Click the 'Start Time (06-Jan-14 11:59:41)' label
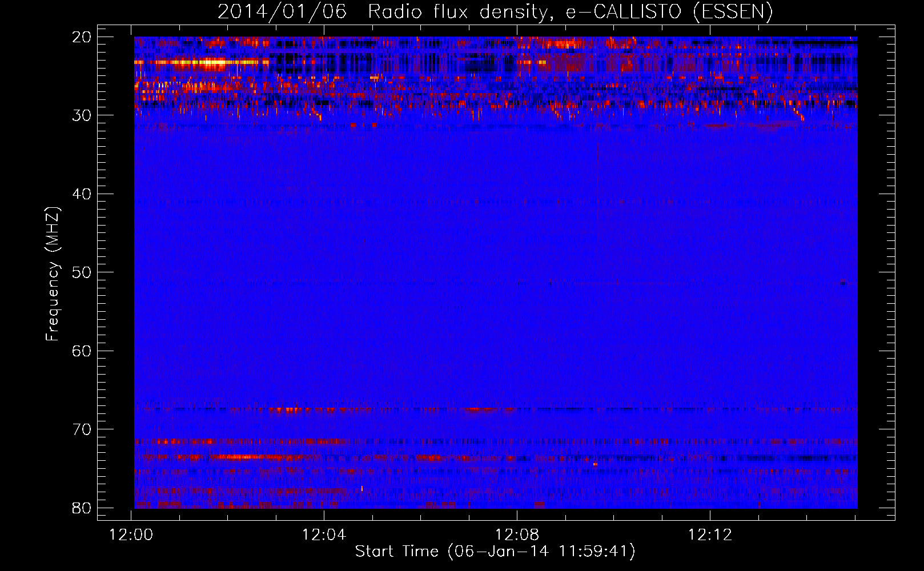The image size is (924, 571). 495,552
